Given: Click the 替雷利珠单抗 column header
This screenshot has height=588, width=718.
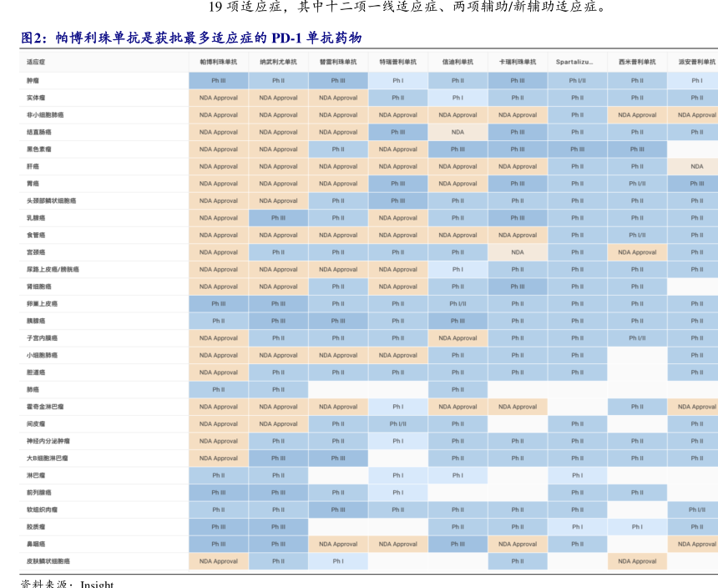Looking at the screenshot, I should pos(338,62).
